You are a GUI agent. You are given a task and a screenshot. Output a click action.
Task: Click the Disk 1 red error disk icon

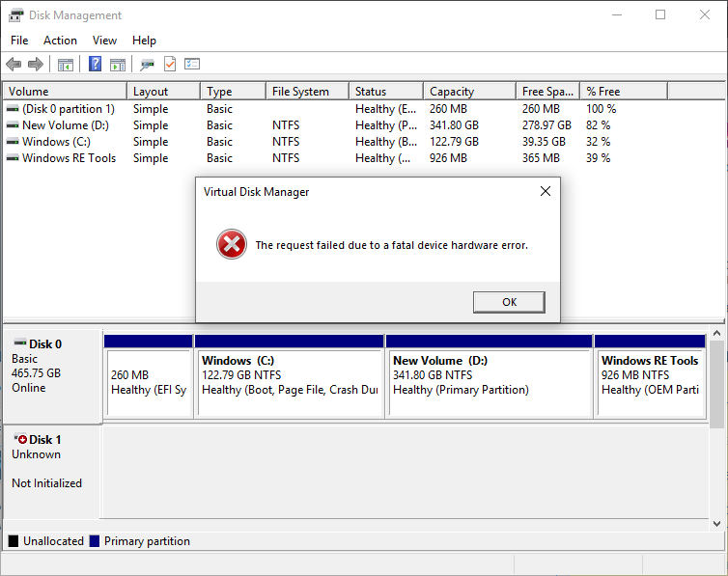pos(20,439)
